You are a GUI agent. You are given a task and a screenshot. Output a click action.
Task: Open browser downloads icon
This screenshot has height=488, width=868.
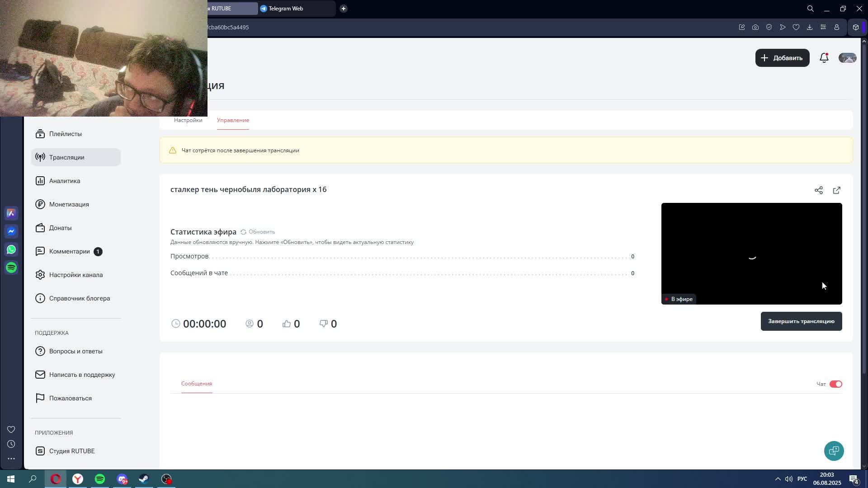pyautogui.click(x=809, y=27)
